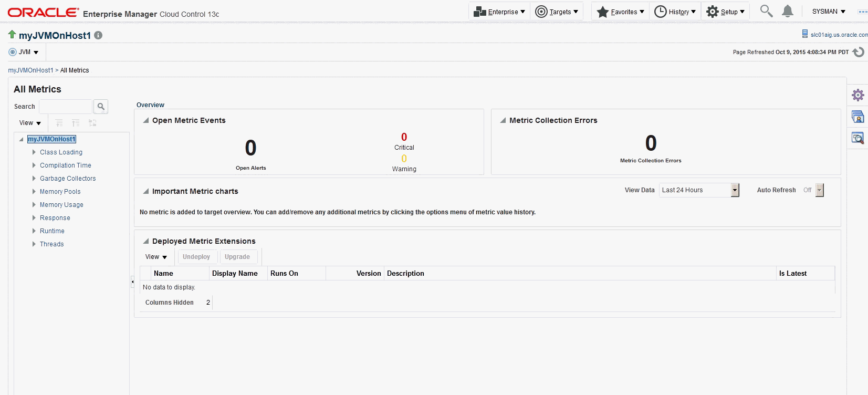The image size is (868, 395).
Task: Open the Favorites menu
Action: click(x=620, y=12)
